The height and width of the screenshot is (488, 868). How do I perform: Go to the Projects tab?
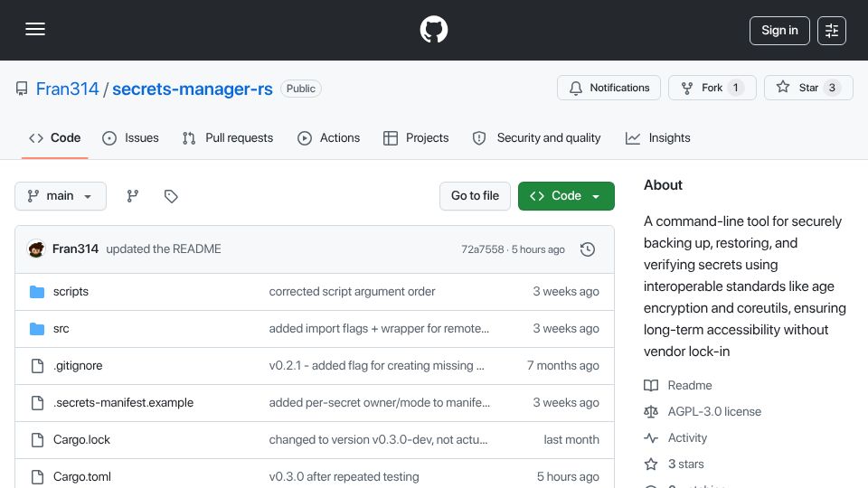pos(416,137)
